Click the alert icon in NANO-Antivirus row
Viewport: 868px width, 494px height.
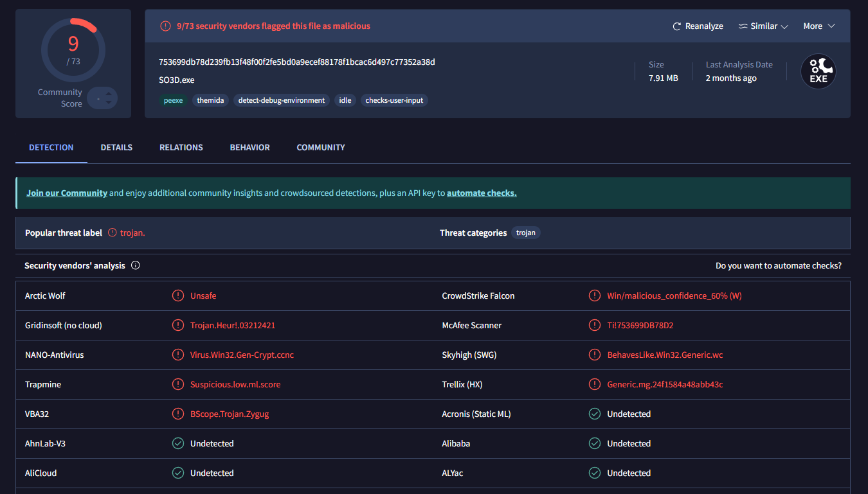coord(178,355)
